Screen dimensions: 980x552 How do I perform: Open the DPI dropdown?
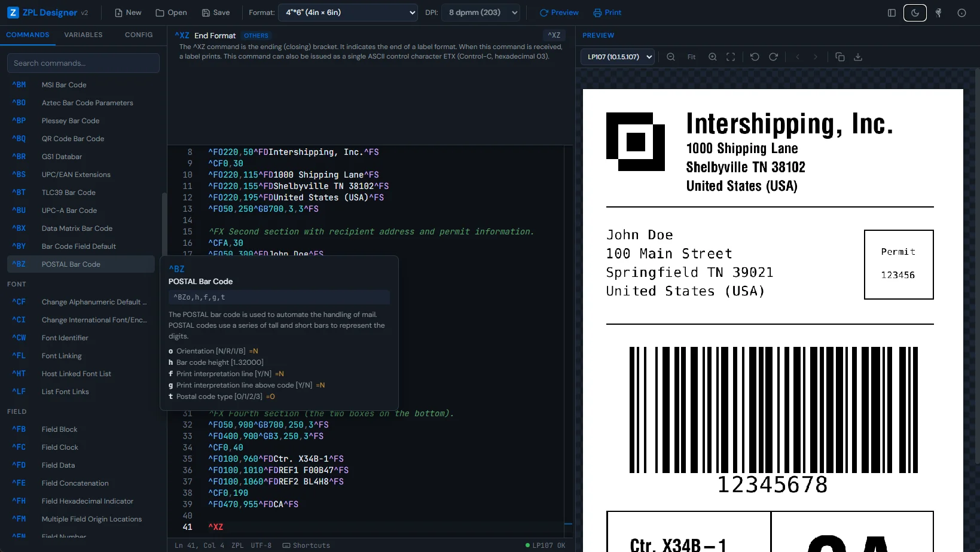(x=481, y=13)
